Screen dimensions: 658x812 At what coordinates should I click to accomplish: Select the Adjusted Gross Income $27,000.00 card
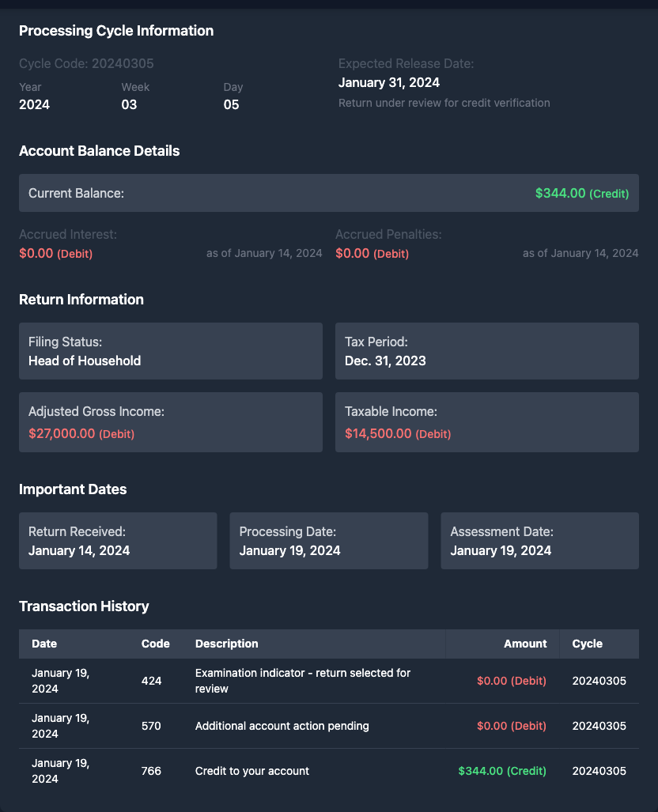[171, 422]
